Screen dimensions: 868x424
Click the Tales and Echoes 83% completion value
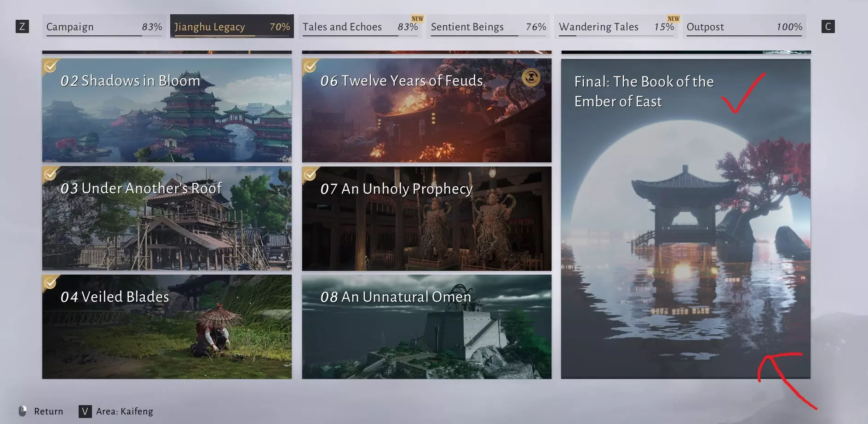pos(408,27)
